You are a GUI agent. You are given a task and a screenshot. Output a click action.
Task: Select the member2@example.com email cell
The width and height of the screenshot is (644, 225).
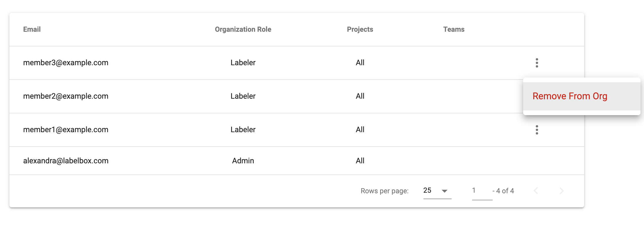(66, 96)
